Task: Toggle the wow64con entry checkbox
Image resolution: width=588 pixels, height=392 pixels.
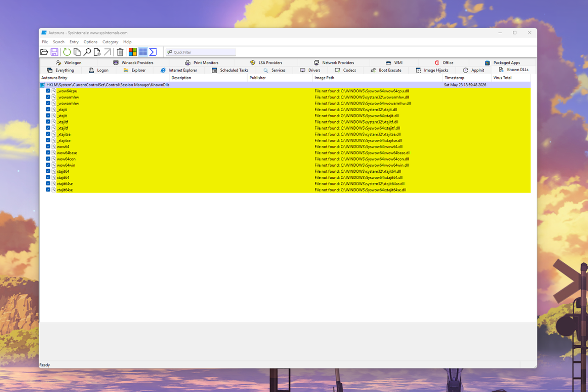Action: 48,159
